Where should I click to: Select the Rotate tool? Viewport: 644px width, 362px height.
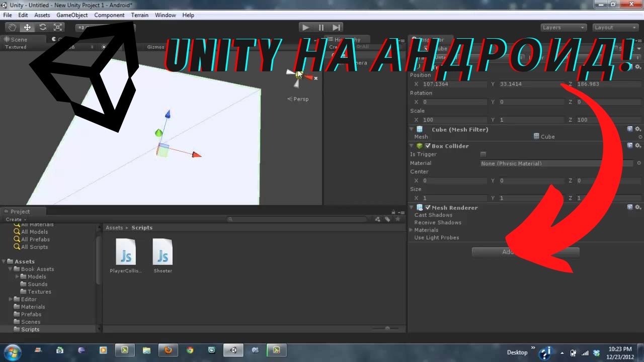pyautogui.click(x=43, y=27)
